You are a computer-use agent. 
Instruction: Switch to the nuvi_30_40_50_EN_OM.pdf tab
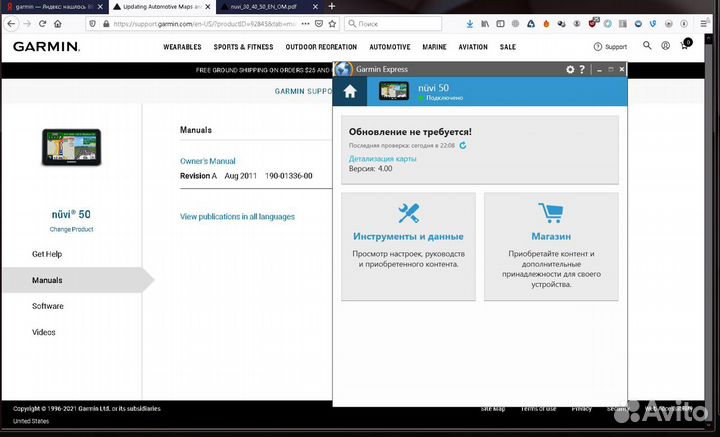click(262, 6)
